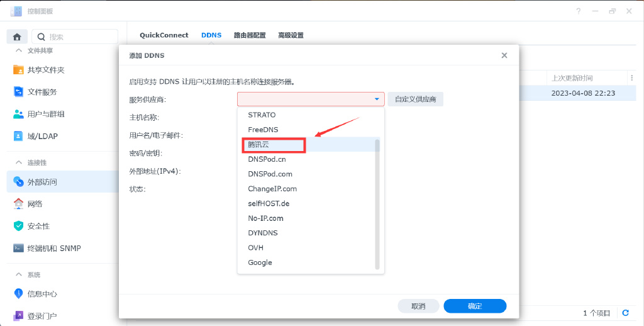Open 终端机和 SNMP in the sidebar
This screenshot has height=326, width=644.
coord(54,249)
